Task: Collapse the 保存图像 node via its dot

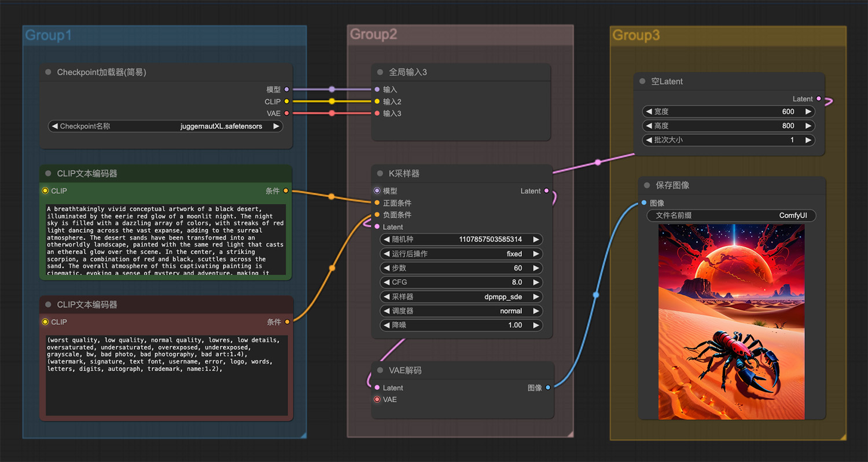Action: (648, 185)
